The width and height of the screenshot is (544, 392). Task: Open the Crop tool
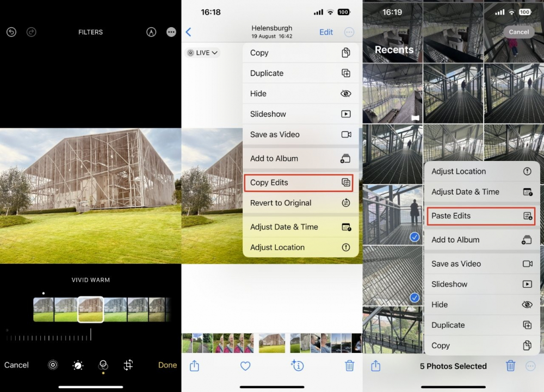(128, 365)
